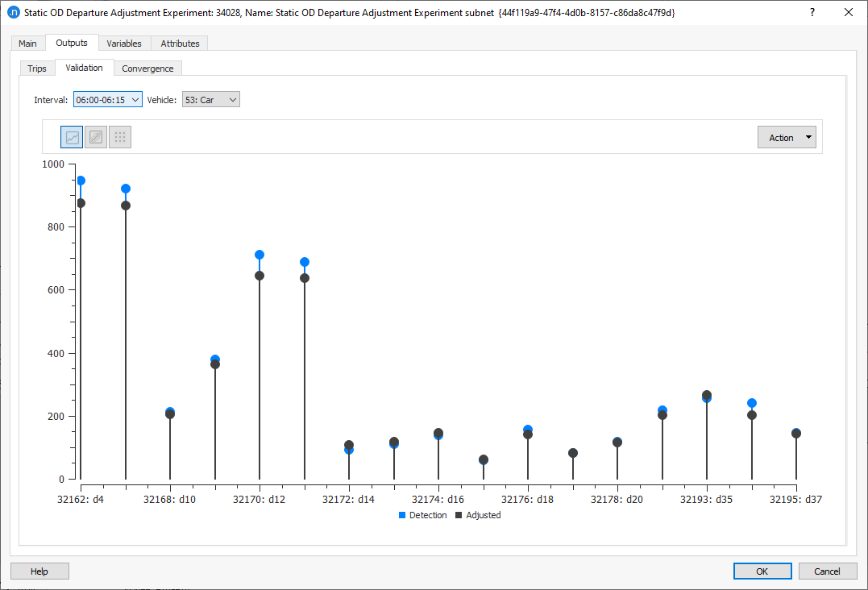View the Convergence tab

tap(147, 68)
